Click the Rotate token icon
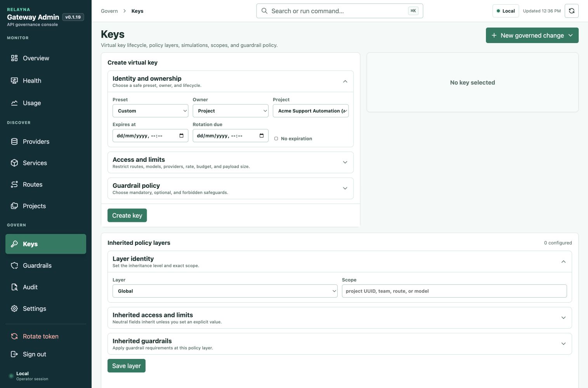Image resolution: width=588 pixels, height=388 pixels. pos(14,336)
